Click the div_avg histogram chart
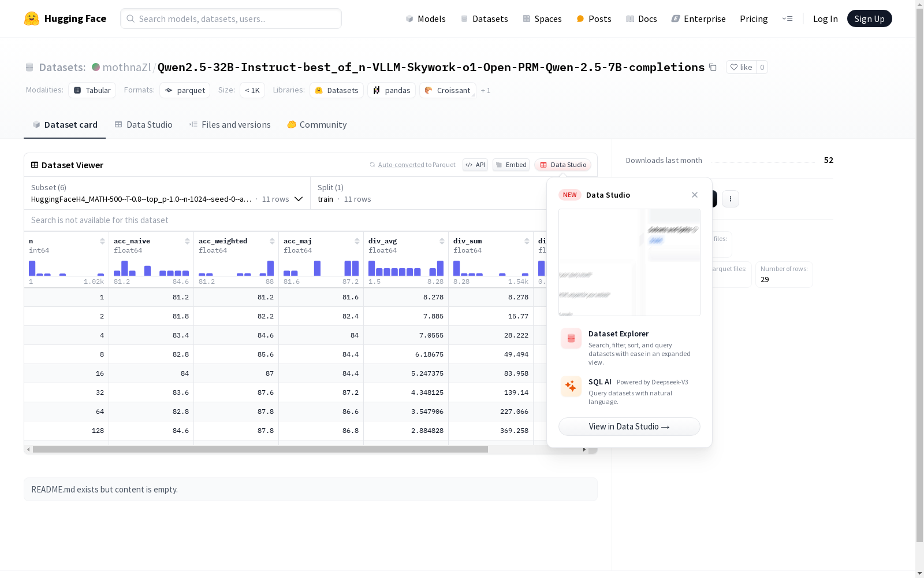Image resolution: width=924 pixels, height=578 pixels. [406, 268]
